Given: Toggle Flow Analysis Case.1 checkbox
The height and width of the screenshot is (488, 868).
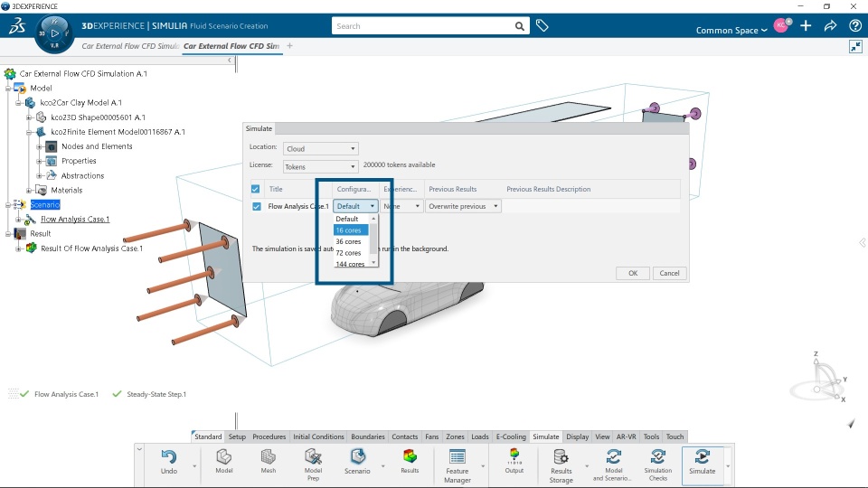Looking at the screenshot, I should pyautogui.click(x=256, y=206).
